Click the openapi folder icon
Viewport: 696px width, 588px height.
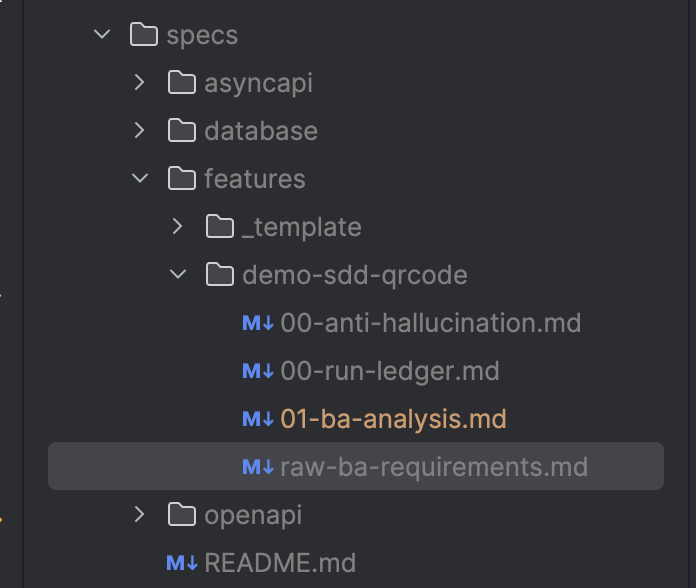181,515
